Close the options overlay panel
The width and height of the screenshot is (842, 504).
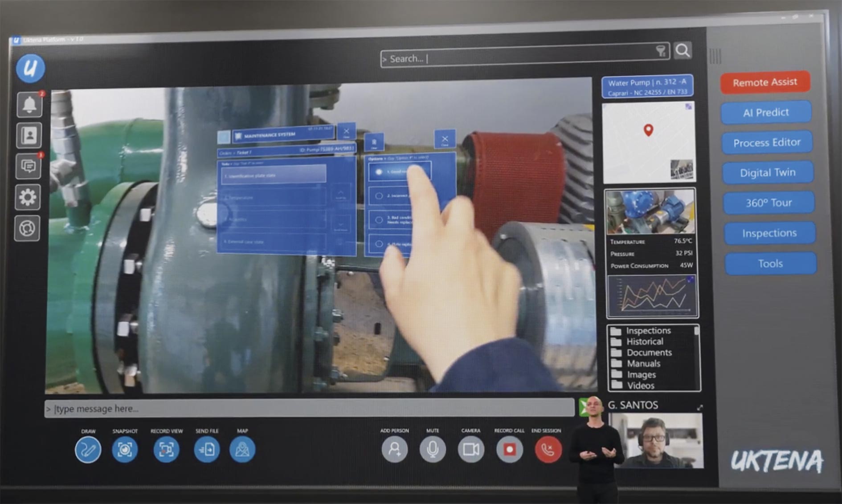(445, 139)
